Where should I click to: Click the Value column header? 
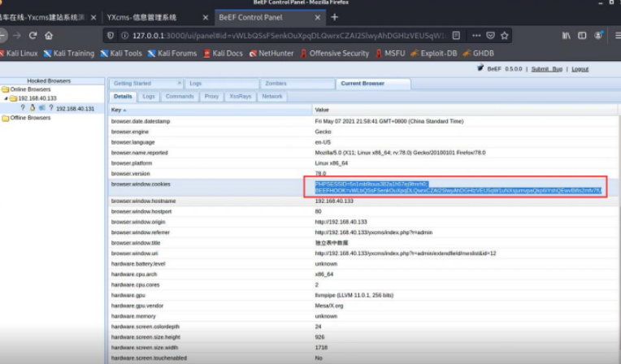(x=466, y=110)
